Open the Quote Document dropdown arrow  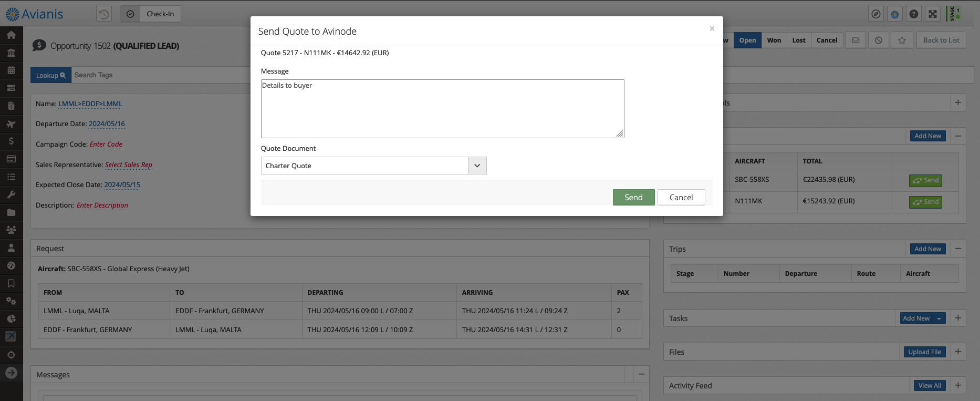pyautogui.click(x=477, y=166)
